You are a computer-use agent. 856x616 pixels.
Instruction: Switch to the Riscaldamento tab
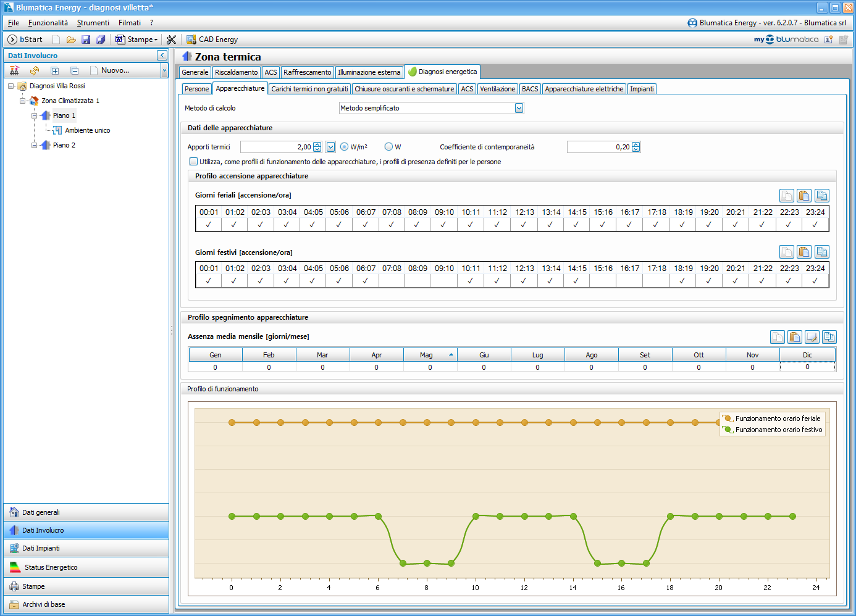pyautogui.click(x=236, y=72)
